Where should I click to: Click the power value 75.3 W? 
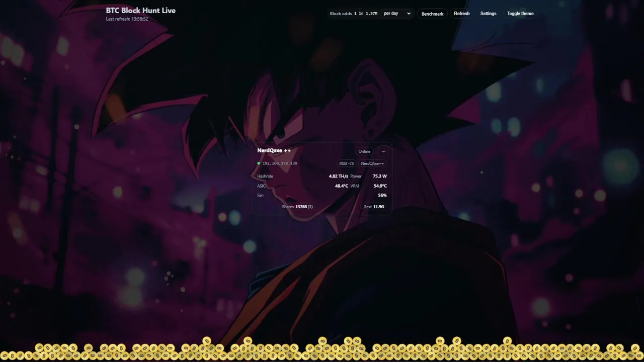click(380, 176)
